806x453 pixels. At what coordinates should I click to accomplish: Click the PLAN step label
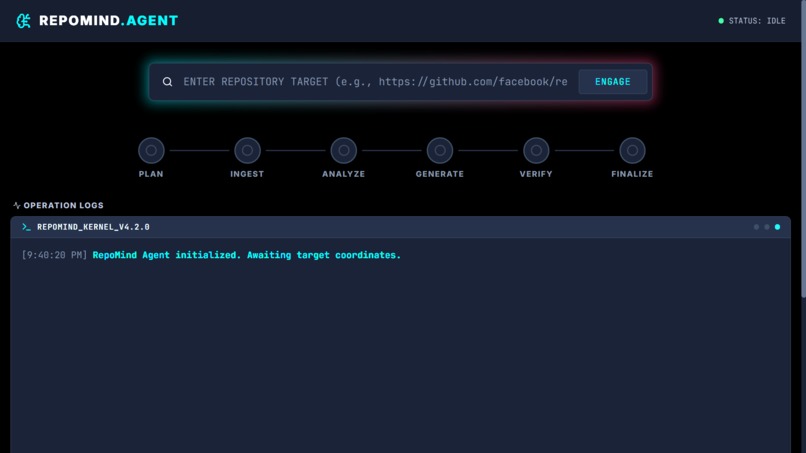click(151, 174)
